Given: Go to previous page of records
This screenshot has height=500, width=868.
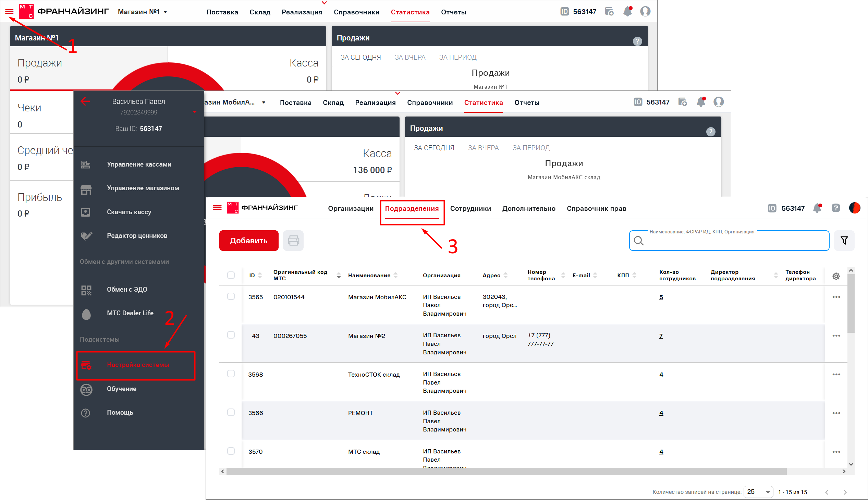Looking at the screenshot, I should point(827,492).
